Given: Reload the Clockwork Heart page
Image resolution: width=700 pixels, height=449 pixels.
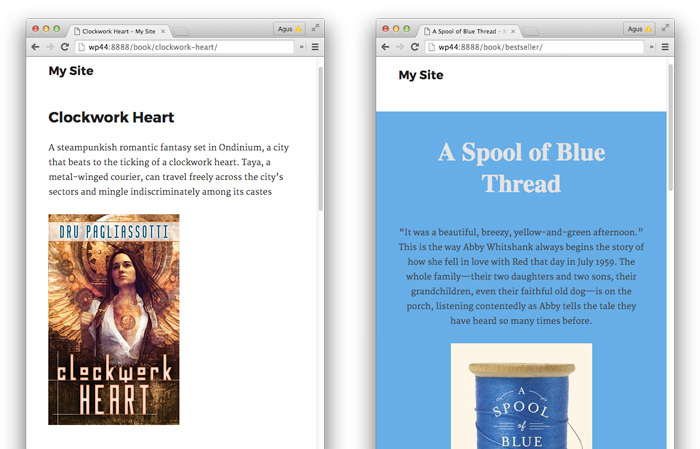Looking at the screenshot, I should pyautogui.click(x=65, y=47).
